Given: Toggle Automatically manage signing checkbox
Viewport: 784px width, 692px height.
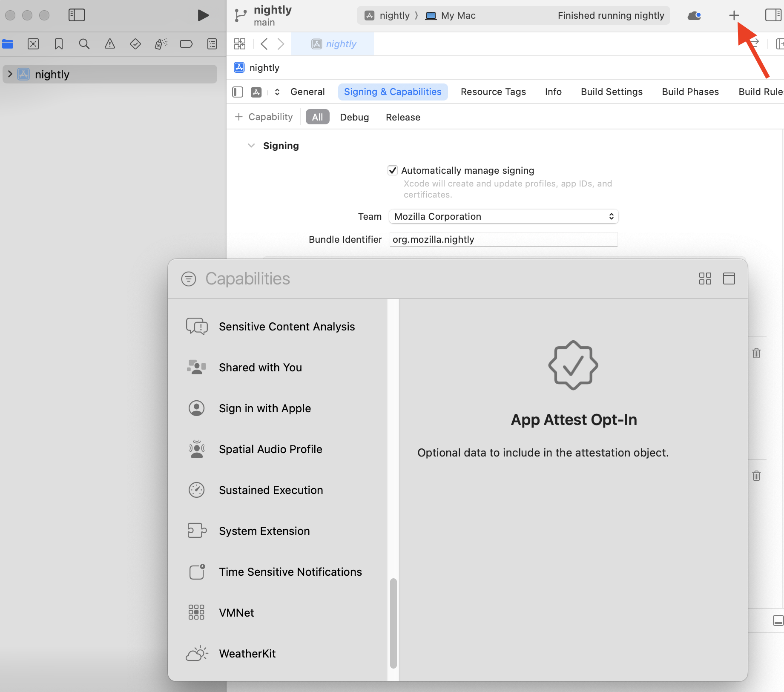Looking at the screenshot, I should [393, 170].
